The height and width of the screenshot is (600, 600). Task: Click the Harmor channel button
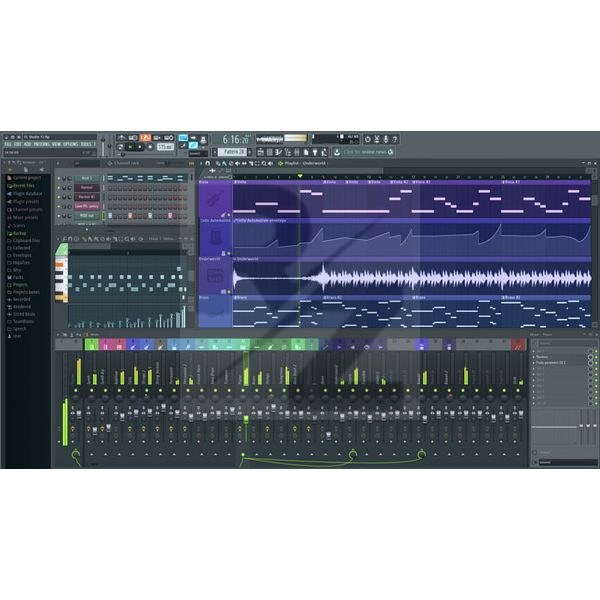(87, 188)
